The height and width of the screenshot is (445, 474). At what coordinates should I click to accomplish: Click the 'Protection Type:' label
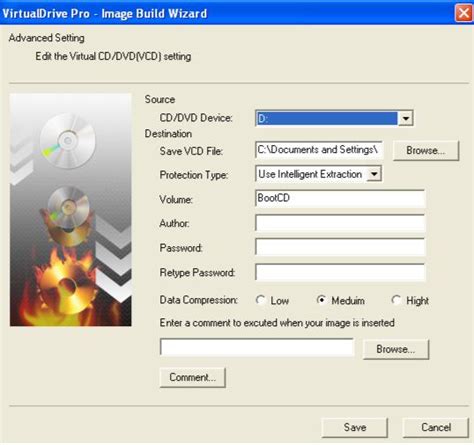pyautogui.click(x=194, y=175)
